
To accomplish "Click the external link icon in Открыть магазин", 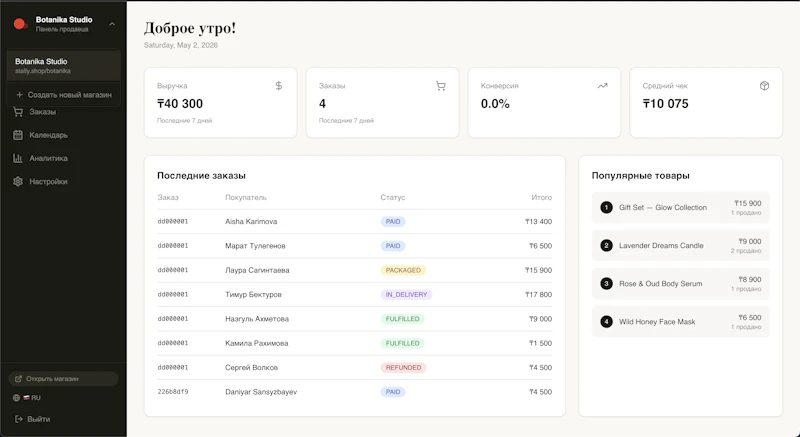I will pos(18,379).
